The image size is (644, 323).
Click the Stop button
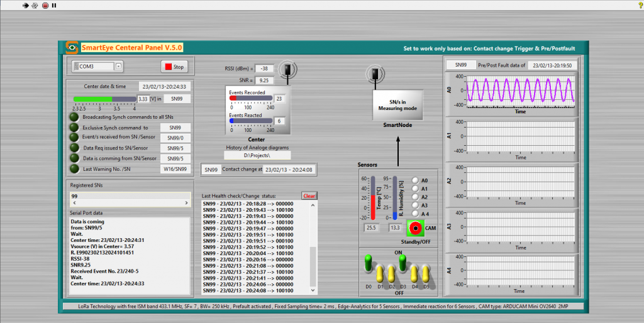pyautogui.click(x=174, y=67)
